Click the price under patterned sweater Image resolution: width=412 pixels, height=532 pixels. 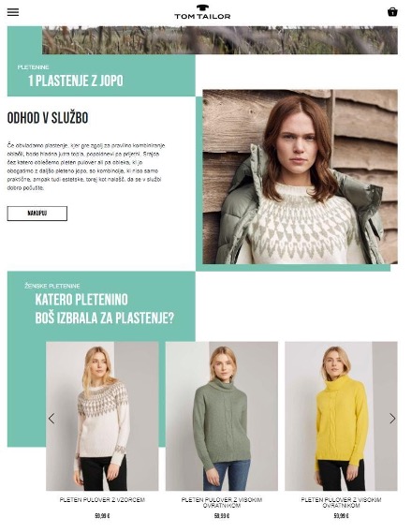pyautogui.click(x=102, y=516)
